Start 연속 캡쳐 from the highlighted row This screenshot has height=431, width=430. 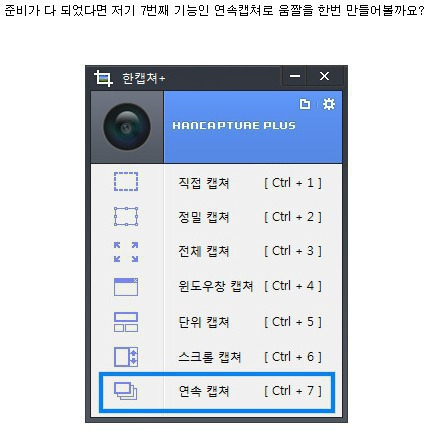pyautogui.click(x=217, y=391)
